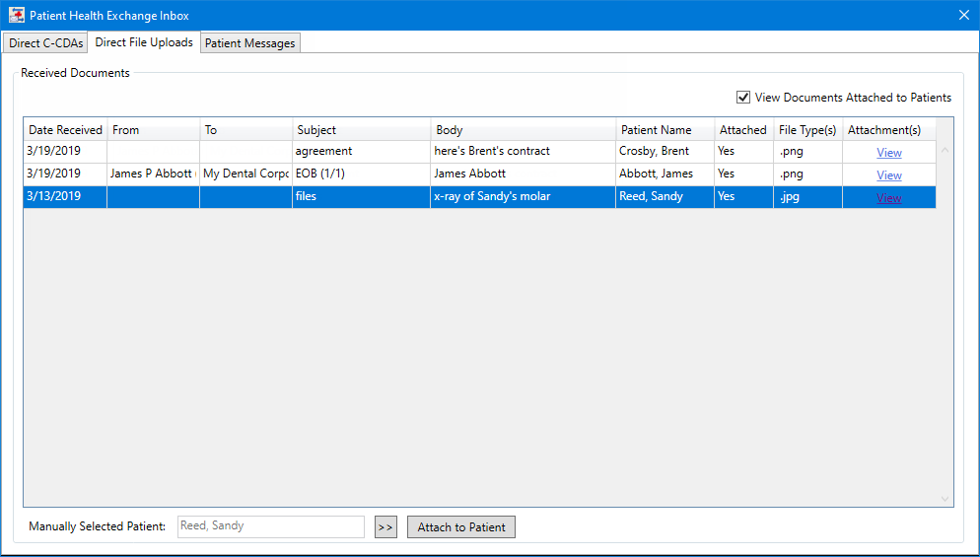The width and height of the screenshot is (980, 557).
Task: Select the Direct File Uploads tab
Action: [144, 42]
